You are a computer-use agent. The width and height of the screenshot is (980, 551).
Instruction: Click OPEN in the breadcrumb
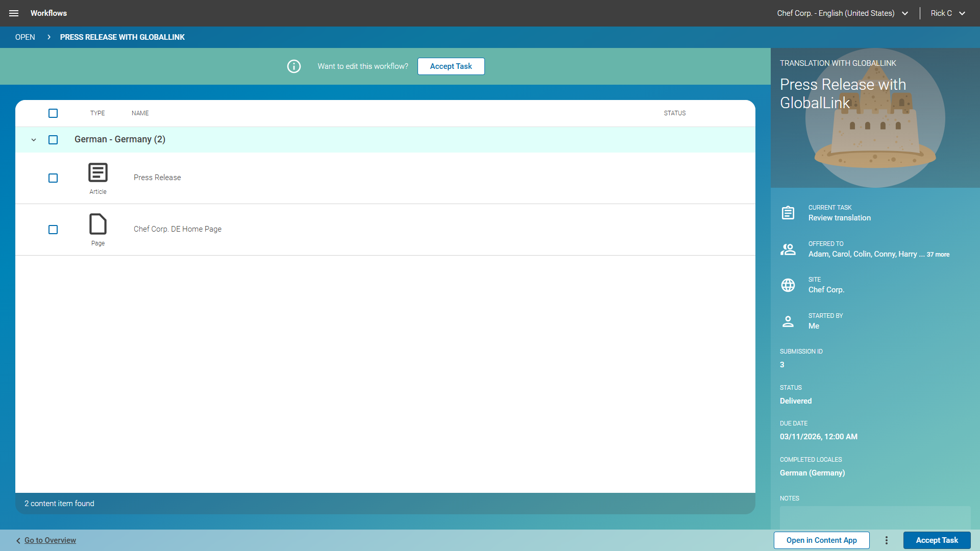(x=25, y=37)
